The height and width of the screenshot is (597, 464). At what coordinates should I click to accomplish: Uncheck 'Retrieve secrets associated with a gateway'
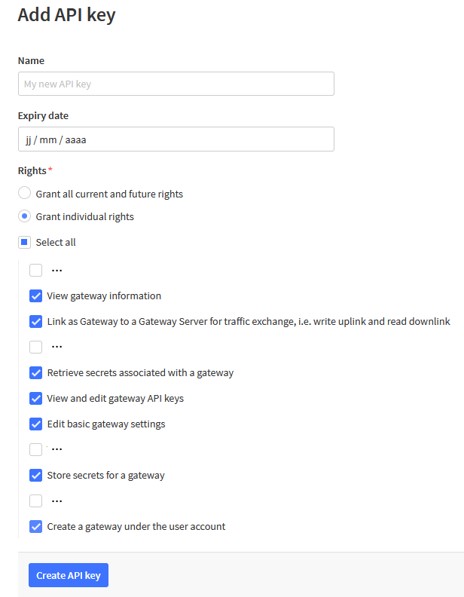point(36,372)
